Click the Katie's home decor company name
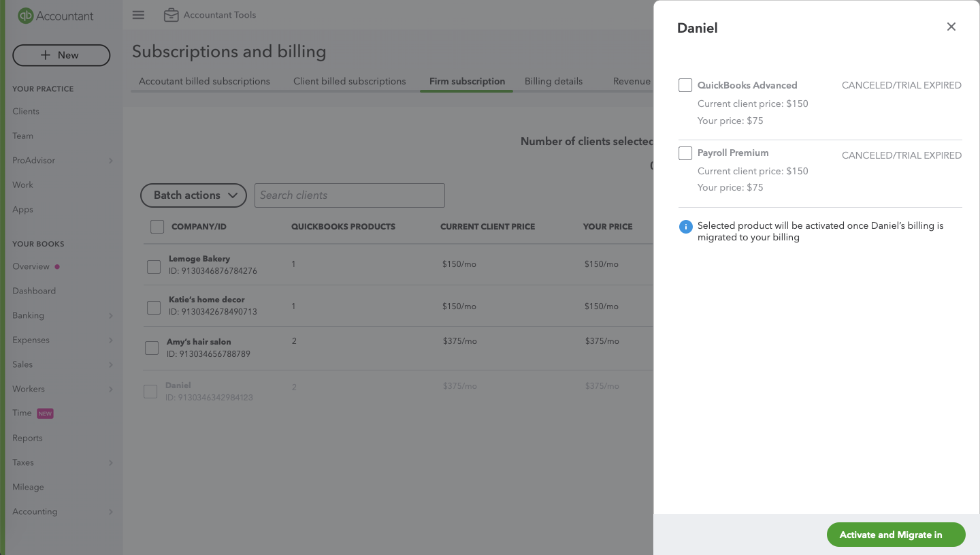Screen dimensions: 980x555 pos(207,300)
